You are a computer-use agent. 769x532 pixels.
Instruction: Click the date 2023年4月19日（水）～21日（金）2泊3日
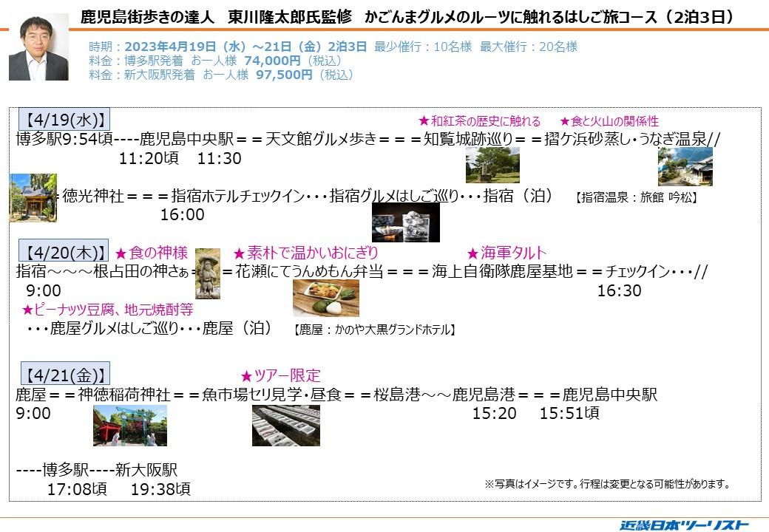[245, 47]
